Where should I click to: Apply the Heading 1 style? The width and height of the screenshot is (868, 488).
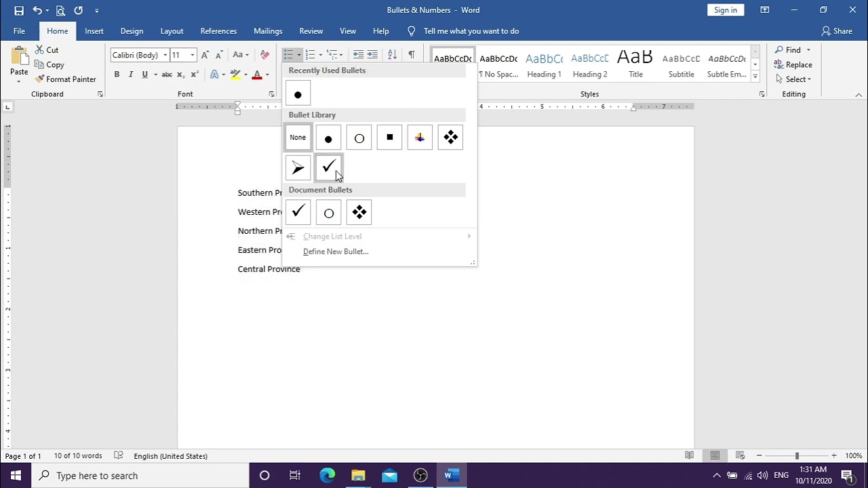[544, 65]
